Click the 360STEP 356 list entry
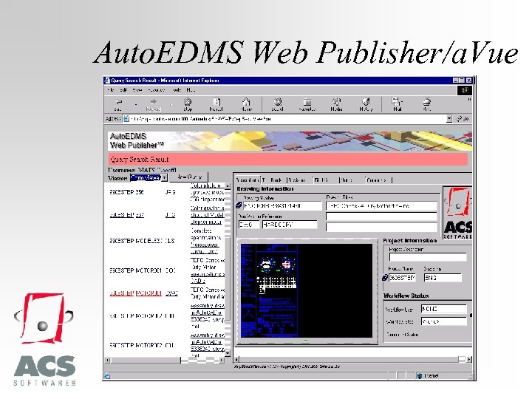 coord(126,192)
